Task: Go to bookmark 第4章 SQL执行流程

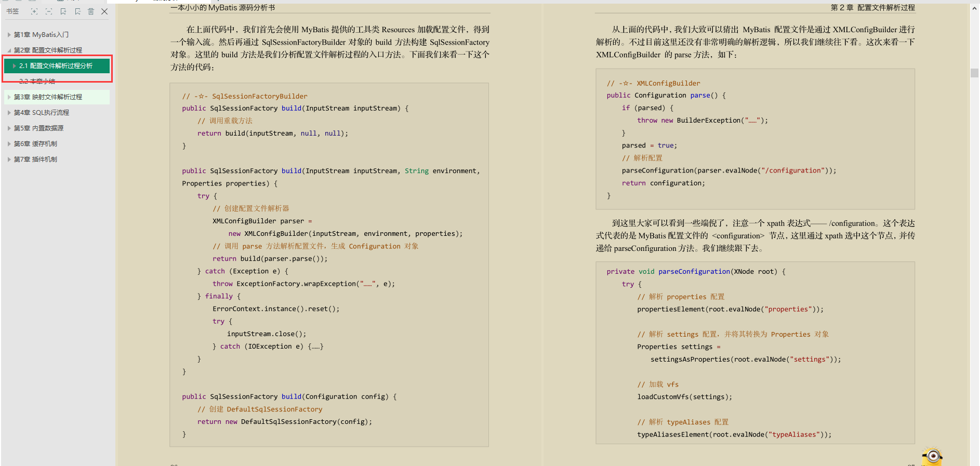Action: point(41,113)
